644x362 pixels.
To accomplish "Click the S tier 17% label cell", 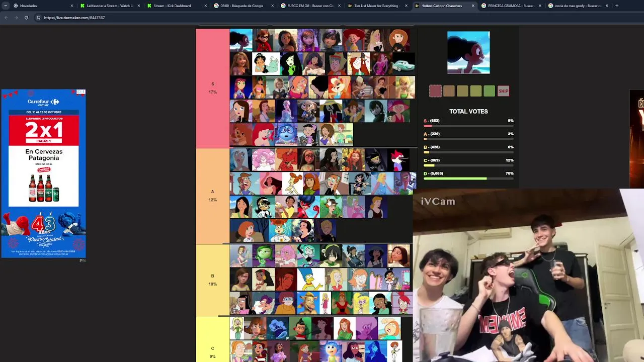I will [212, 88].
